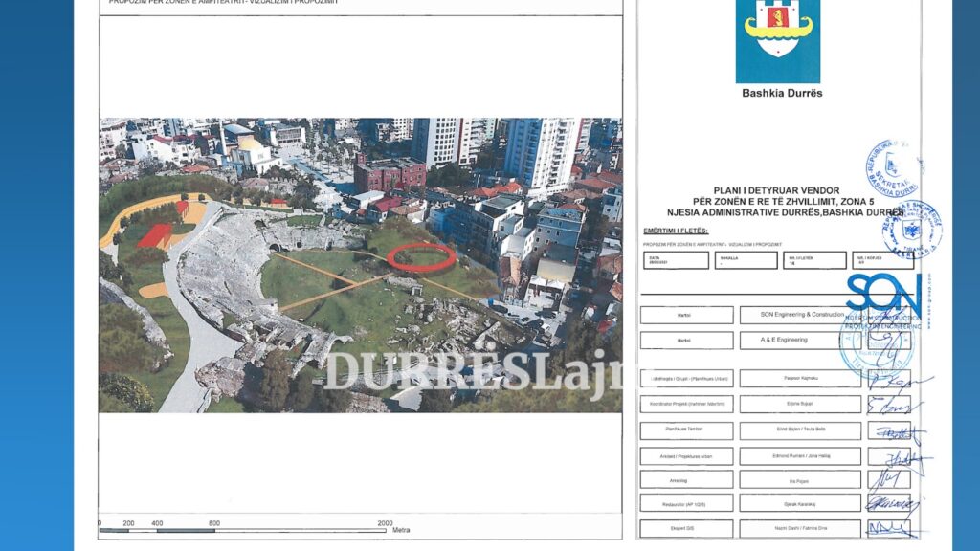Image resolution: width=980 pixels, height=551 pixels.
Task: Click the red ring marker on the amphitheatre
Action: (421, 256)
